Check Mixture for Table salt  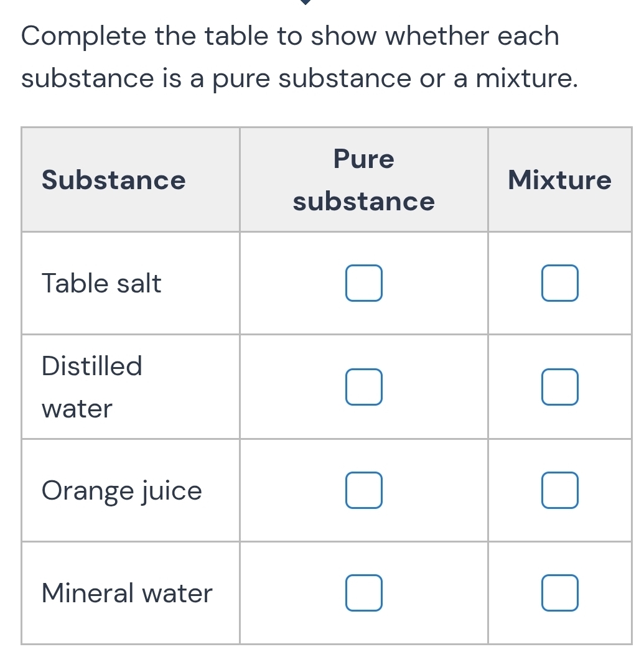tap(559, 282)
